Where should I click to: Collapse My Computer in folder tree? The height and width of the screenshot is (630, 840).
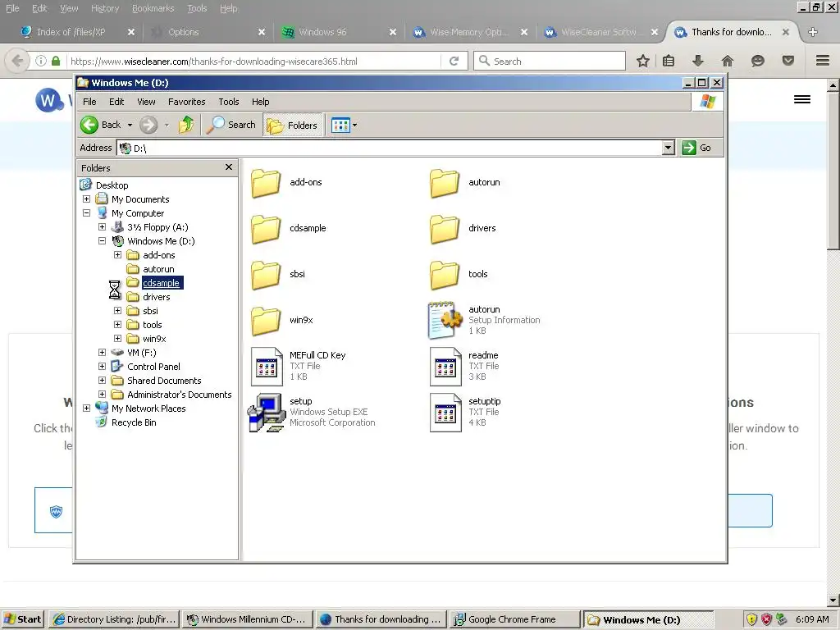pos(86,212)
